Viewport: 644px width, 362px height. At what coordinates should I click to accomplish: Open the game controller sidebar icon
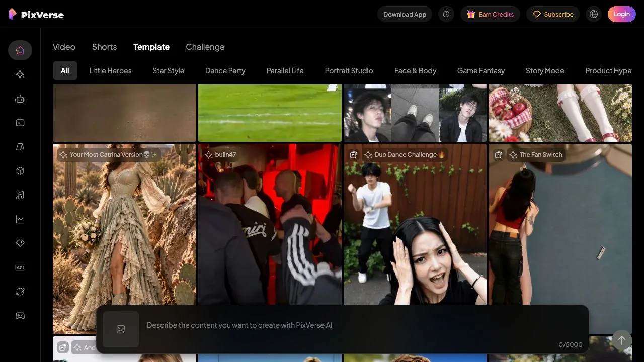click(20, 316)
